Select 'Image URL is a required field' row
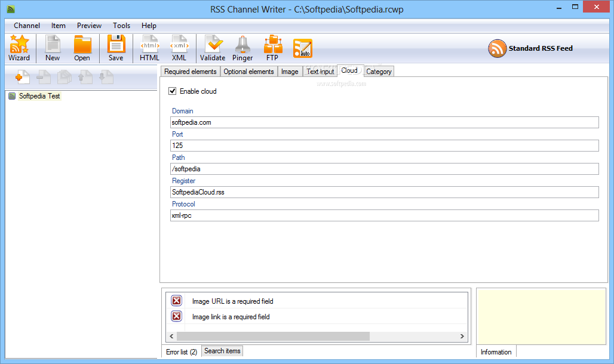This screenshot has height=364, width=614. pos(317,301)
